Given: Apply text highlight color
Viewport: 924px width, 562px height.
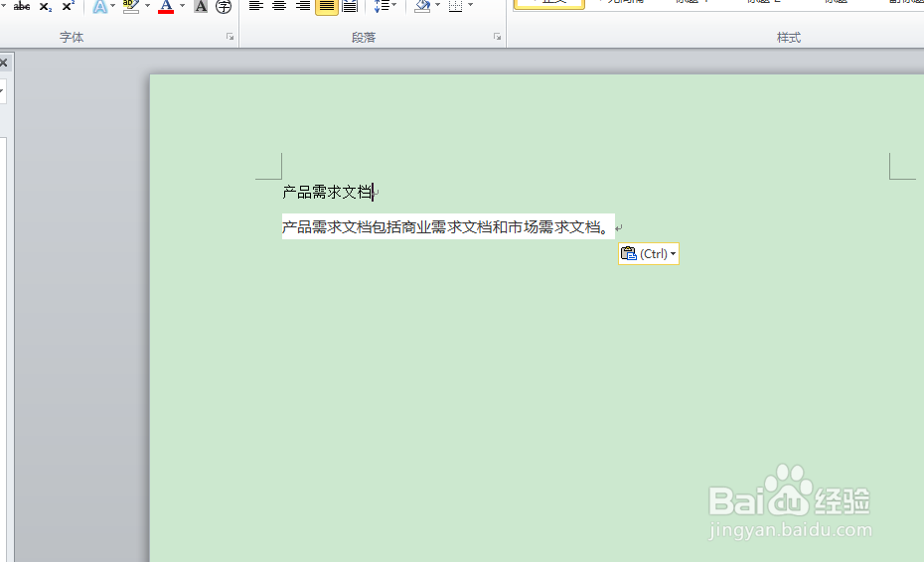Looking at the screenshot, I should click(x=131, y=6).
